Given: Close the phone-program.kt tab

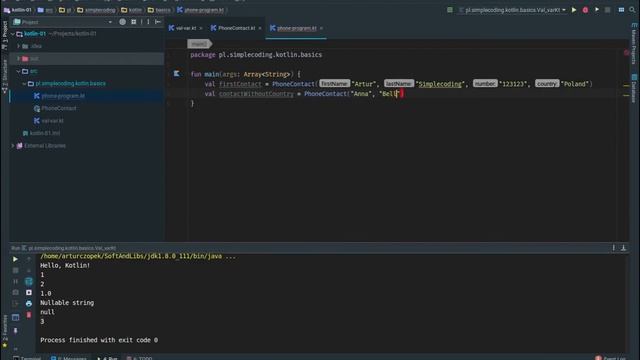Looking at the screenshot, I should click(x=321, y=28).
